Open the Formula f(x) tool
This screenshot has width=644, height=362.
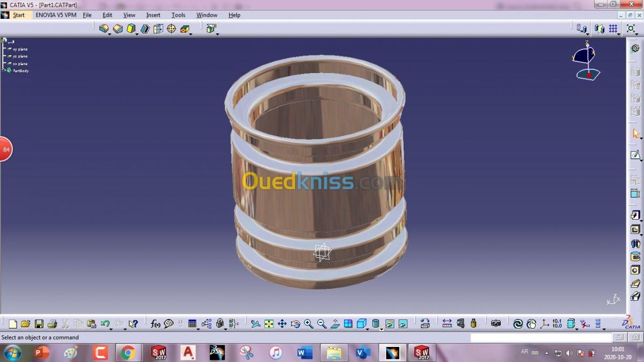pyautogui.click(x=156, y=324)
